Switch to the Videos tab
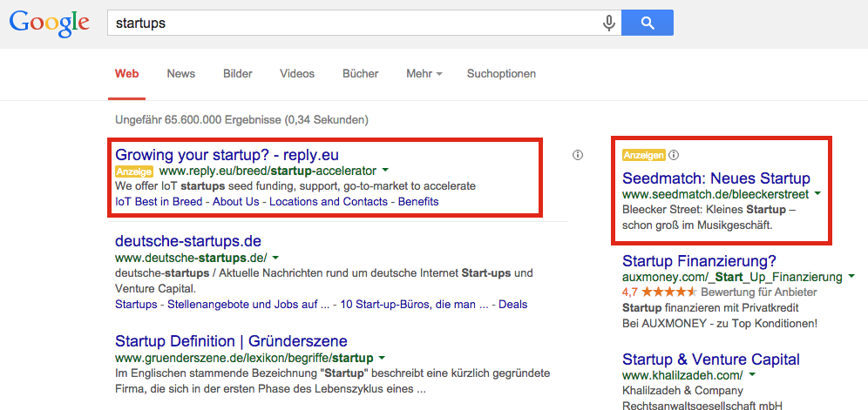The image size is (868, 410). point(296,74)
